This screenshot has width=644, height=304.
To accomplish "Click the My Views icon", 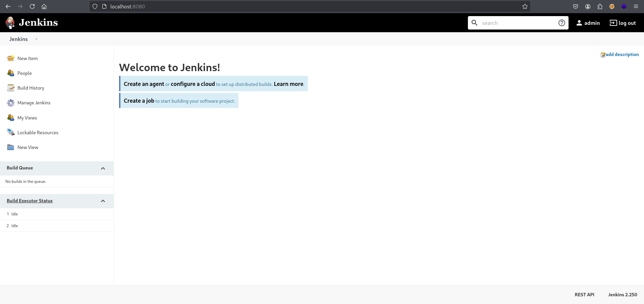I will (x=11, y=118).
